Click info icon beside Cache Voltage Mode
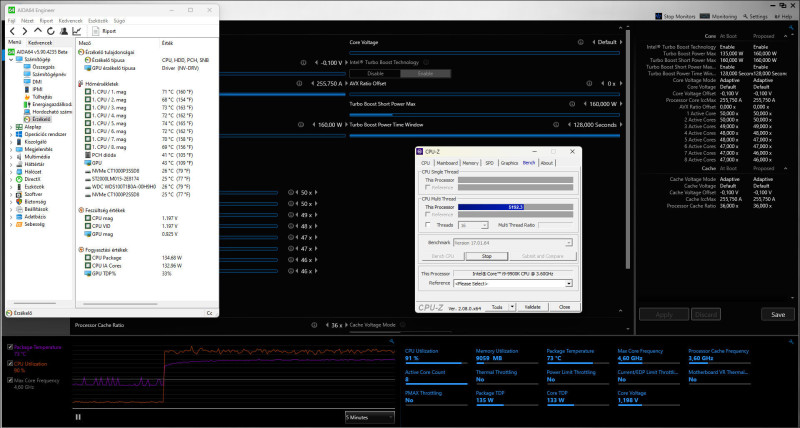The width and height of the screenshot is (800, 428). [x=403, y=325]
